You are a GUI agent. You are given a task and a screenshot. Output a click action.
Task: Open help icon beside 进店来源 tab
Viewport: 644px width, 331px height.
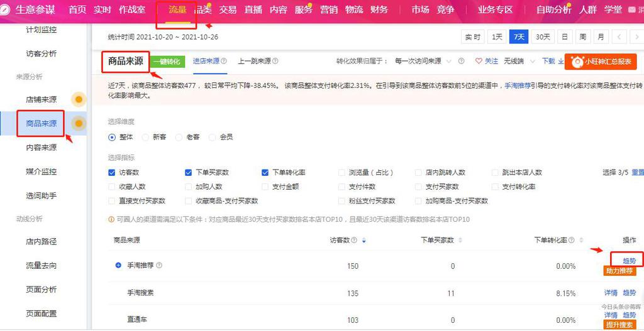224,61
